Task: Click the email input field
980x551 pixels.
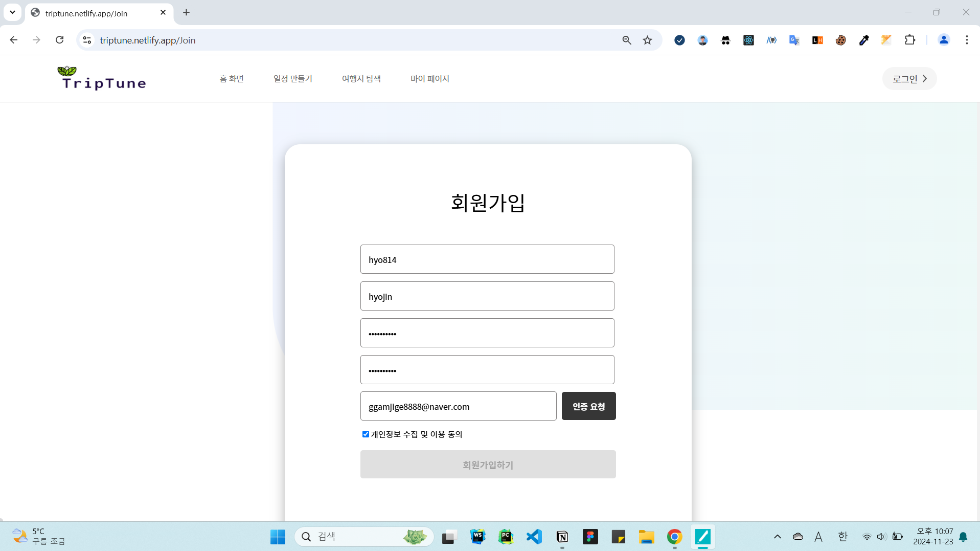Action: (x=458, y=406)
